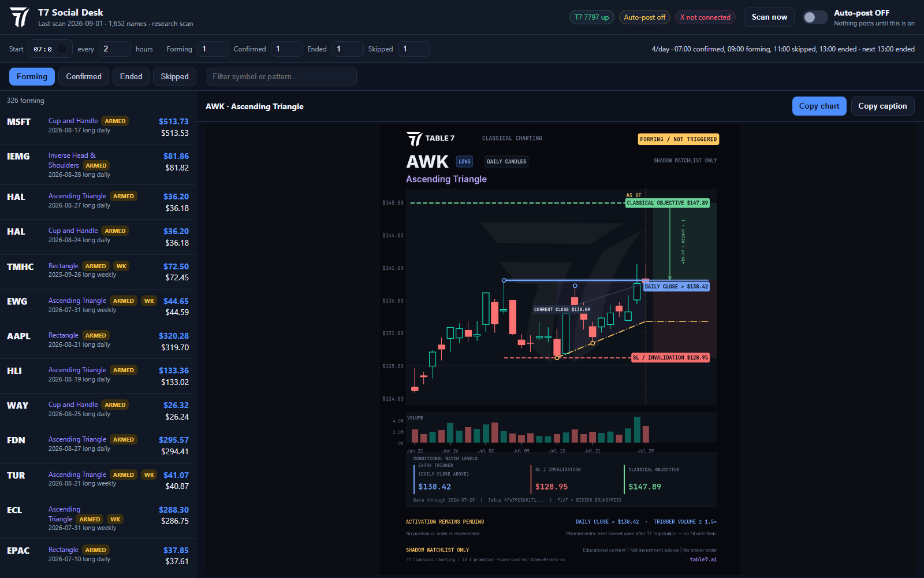
Task: Click the WK badge on the TMHC row
Action: 121,266
